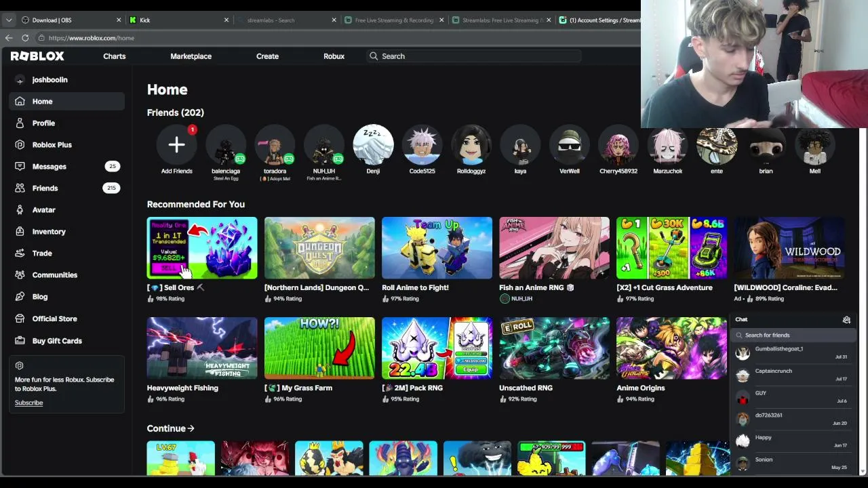Viewport: 868px width, 488px height.
Task: Click the Friends sidebar icon
Action: coord(20,188)
